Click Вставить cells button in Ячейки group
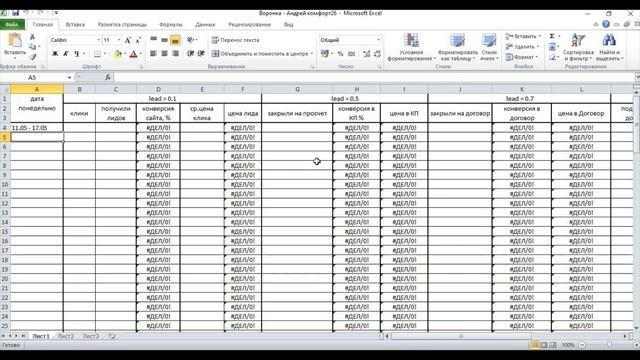 tap(523, 36)
